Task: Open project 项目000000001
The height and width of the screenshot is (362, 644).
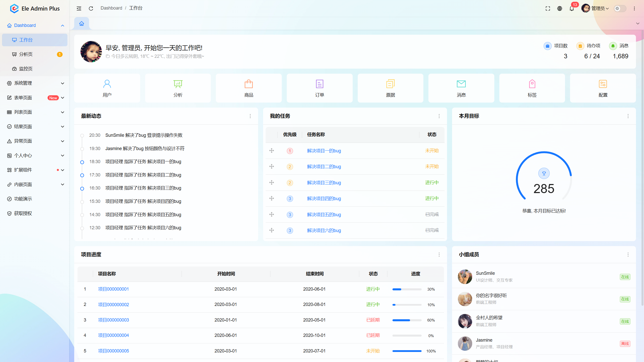Action: tap(113, 289)
